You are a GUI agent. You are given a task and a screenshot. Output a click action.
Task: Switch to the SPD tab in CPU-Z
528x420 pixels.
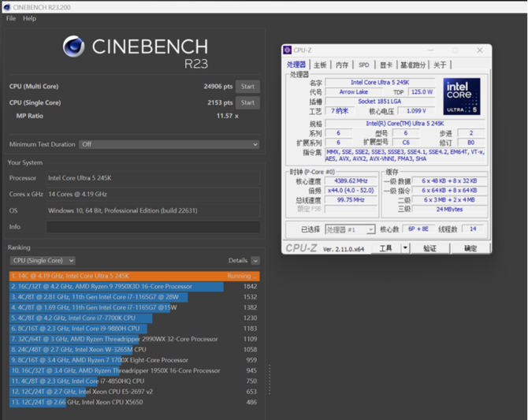coord(363,65)
